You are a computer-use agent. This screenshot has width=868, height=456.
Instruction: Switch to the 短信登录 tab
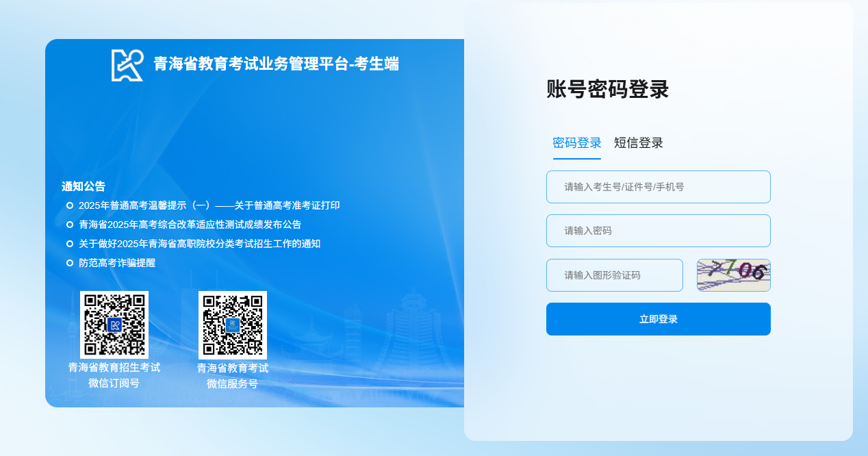tap(638, 143)
